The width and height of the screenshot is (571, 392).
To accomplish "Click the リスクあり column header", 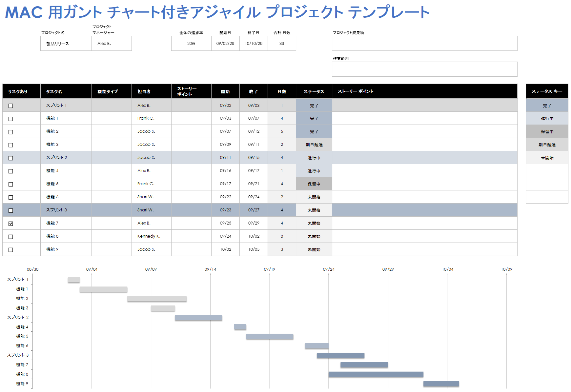I will pos(21,91).
